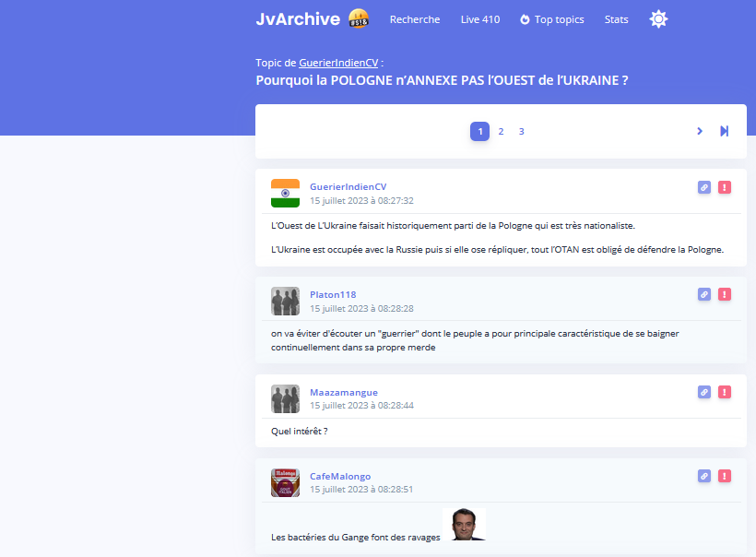Copy permalink of Platon118's post

pyautogui.click(x=704, y=294)
